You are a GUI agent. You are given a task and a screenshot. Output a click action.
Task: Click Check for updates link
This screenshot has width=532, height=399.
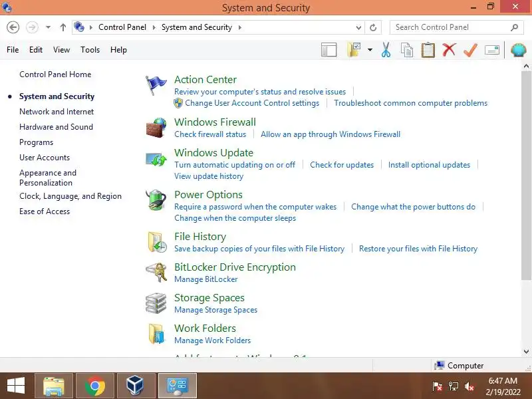(342, 165)
